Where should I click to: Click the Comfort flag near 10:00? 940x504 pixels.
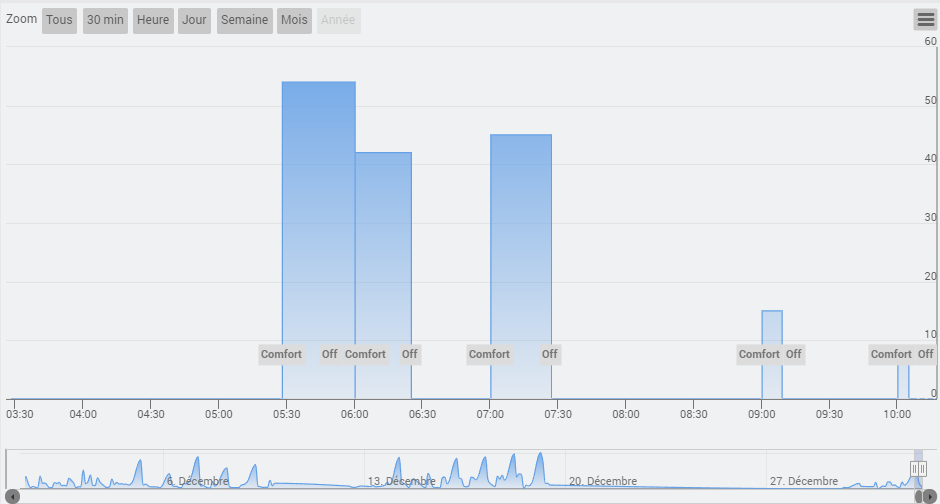(891, 354)
